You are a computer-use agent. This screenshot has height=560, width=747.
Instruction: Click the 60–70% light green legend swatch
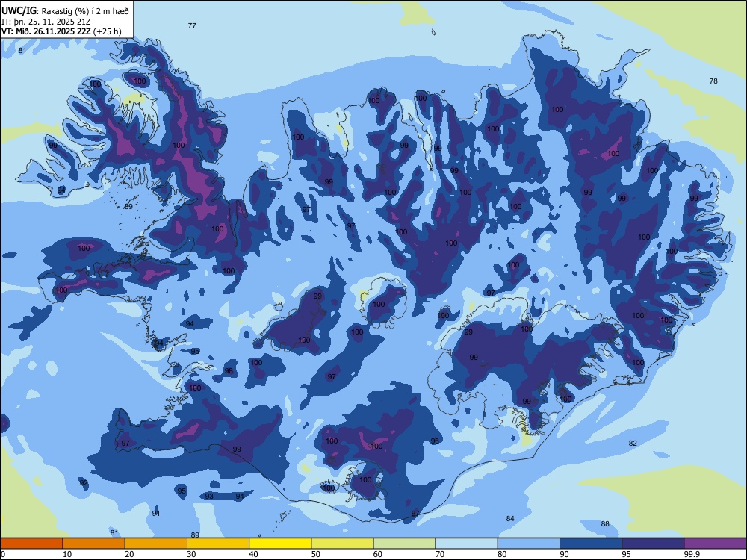(404, 544)
